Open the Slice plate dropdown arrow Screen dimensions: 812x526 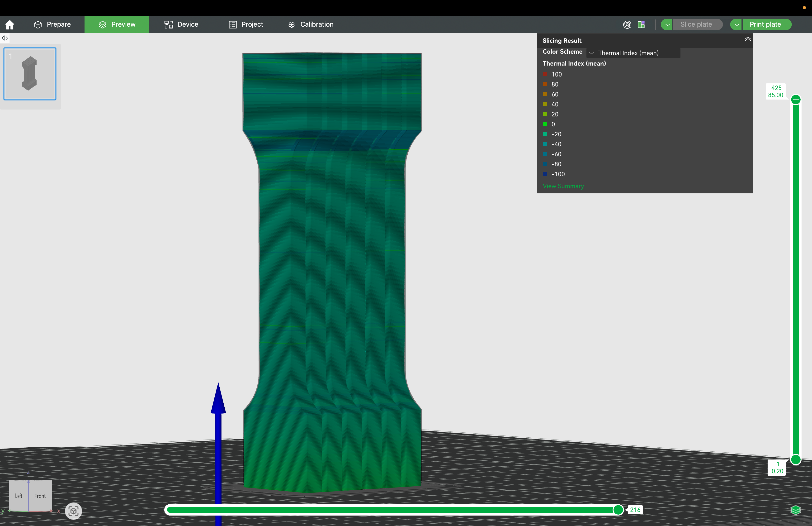tap(667, 24)
